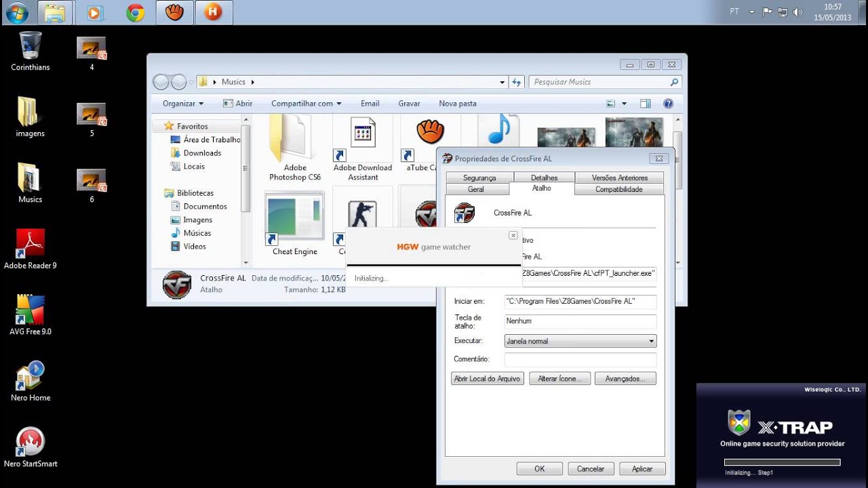Click the Iniciar em path field
Viewport: 868px width, 488px height.
[580, 302]
